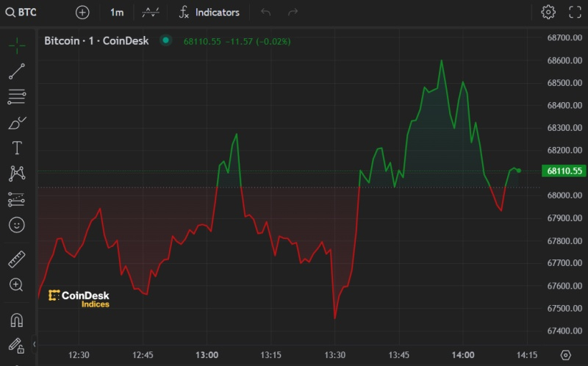Open the chart style type dropdown
588x366 pixels.
coord(151,12)
